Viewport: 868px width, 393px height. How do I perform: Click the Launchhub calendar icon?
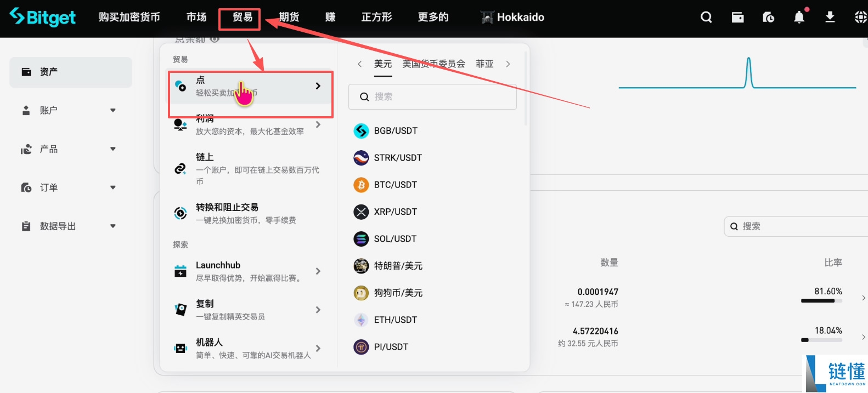[181, 271]
